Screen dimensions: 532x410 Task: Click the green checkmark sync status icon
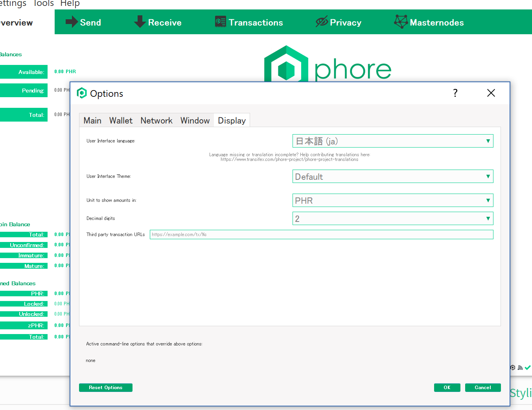click(x=528, y=368)
